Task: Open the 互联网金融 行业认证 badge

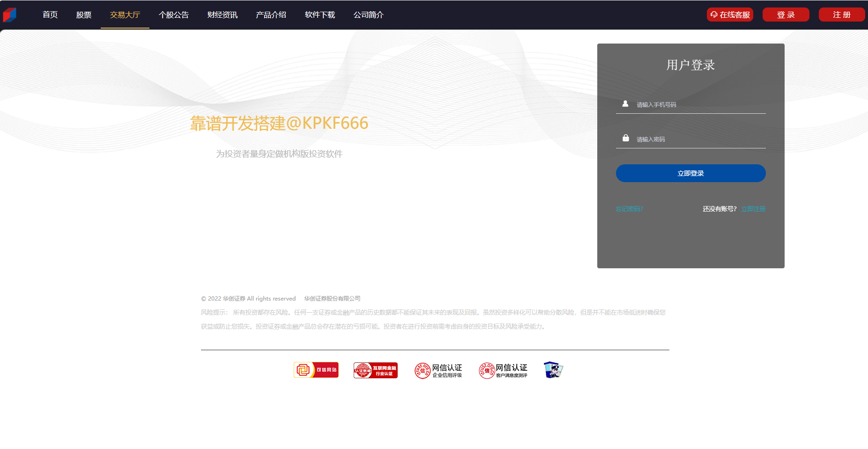Action: click(375, 370)
